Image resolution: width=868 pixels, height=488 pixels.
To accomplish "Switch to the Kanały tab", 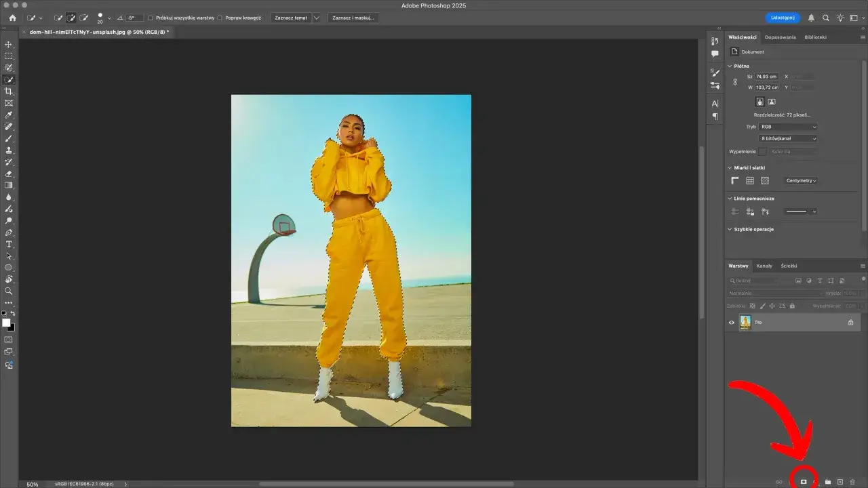I will click(765, 266).
